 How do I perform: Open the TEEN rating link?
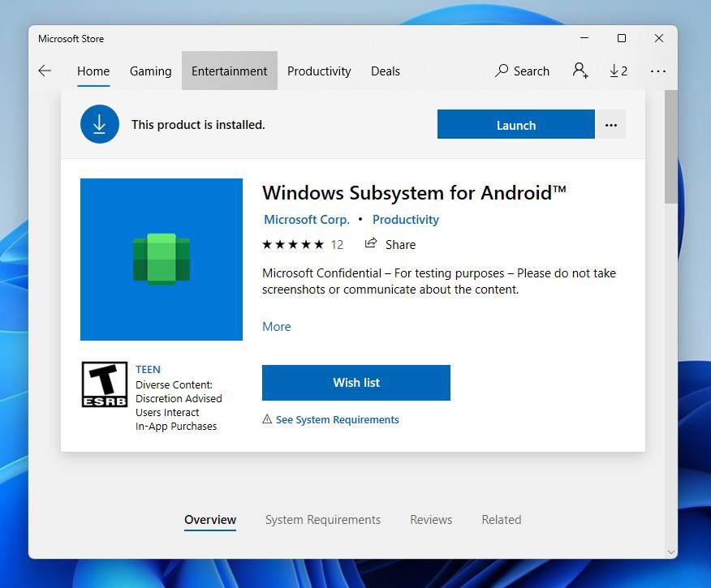point(148,369)
